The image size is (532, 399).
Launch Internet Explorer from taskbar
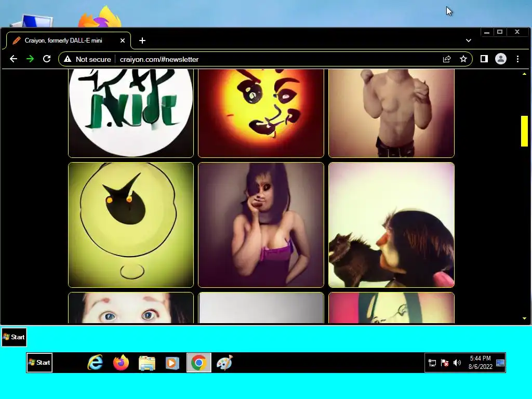[96, 363]
